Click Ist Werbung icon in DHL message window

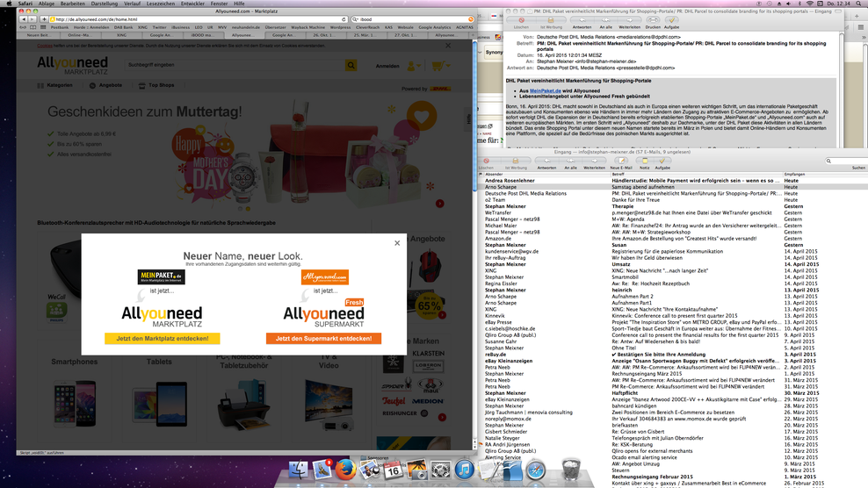pyautogui.click(x=551, y=22)
